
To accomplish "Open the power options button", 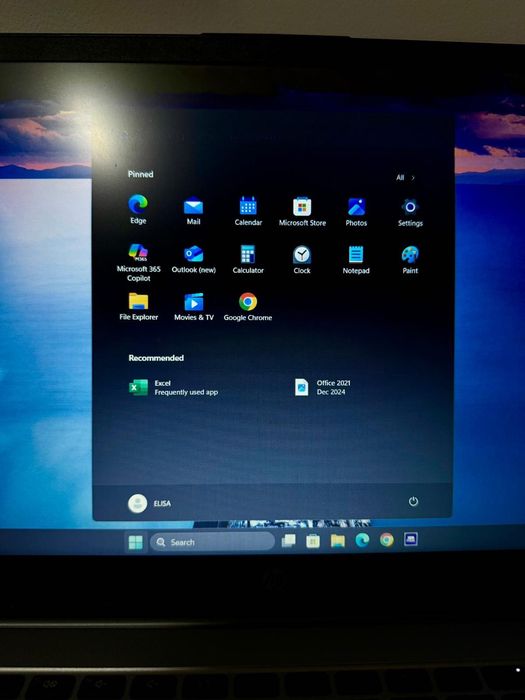I will (x=413, y=501).
